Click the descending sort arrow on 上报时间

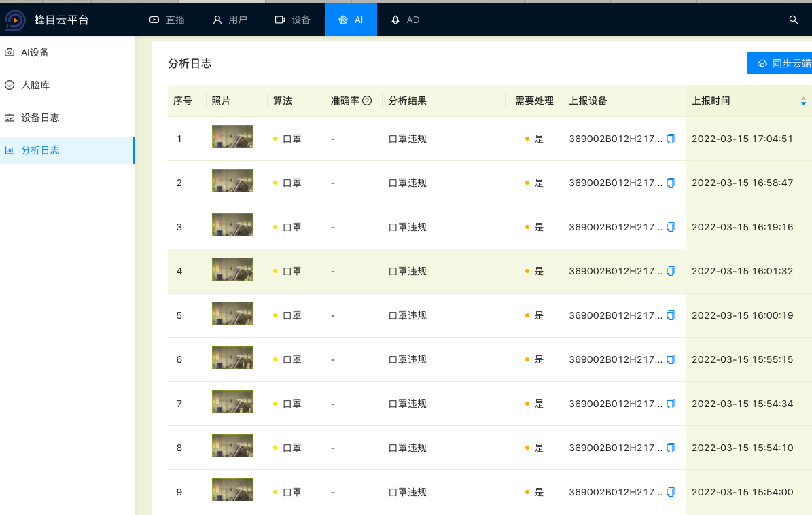[x=803, y=103]
